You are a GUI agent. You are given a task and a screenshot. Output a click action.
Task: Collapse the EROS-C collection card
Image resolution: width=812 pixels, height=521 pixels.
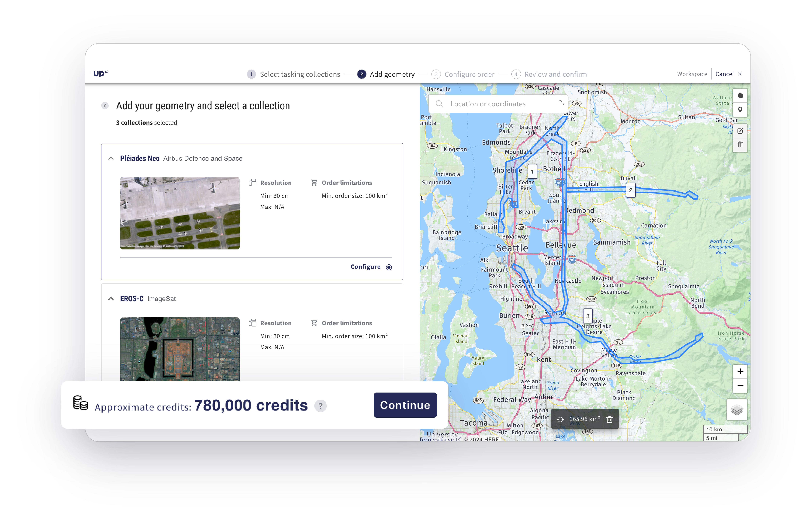tap(111, 299)
